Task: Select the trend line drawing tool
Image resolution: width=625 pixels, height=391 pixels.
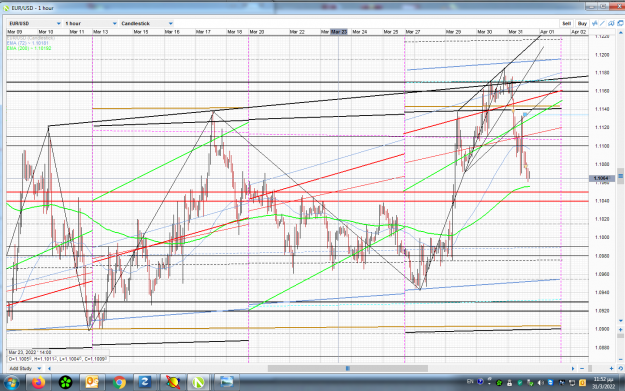Action: (x=603, y=24)
